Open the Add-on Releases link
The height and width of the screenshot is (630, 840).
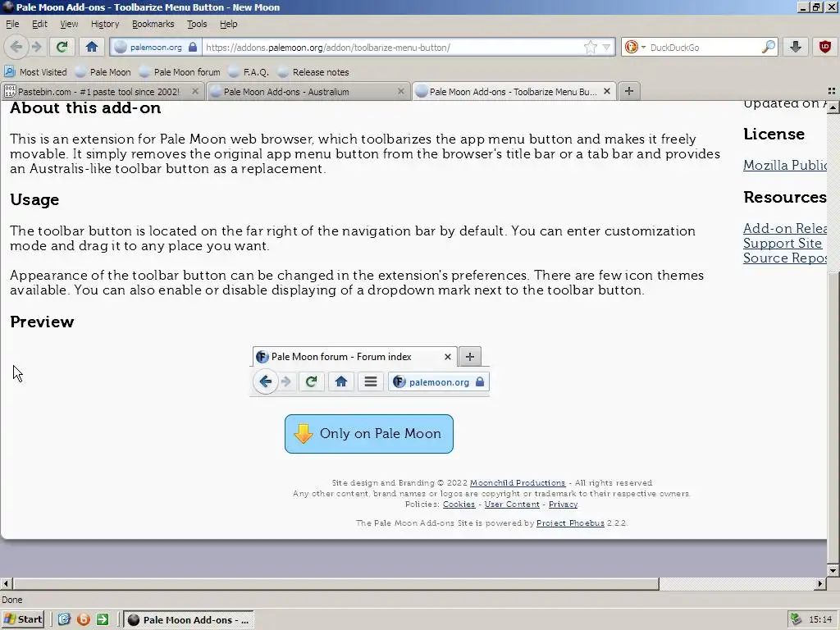pos(785,228)
